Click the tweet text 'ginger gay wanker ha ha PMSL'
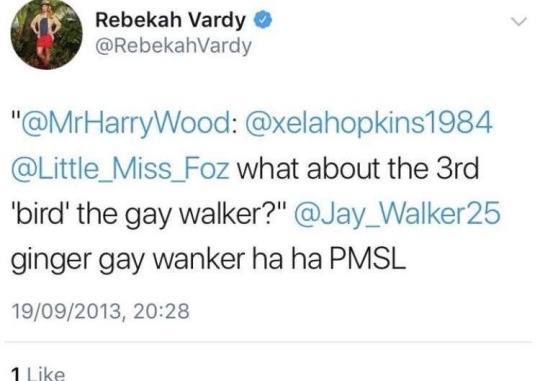 tap(209, 259)
